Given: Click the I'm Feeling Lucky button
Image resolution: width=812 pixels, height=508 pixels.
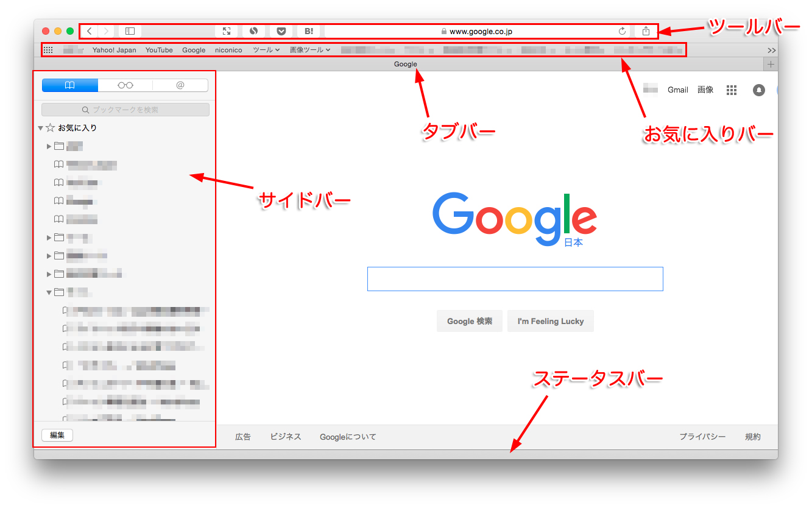Looking at the screenshot, I should [x=551, y=321].
